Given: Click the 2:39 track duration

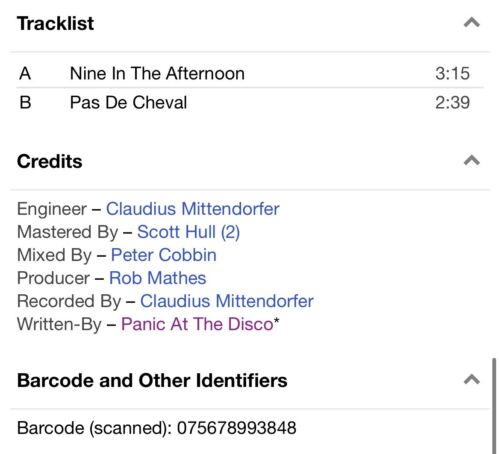Looking at the screenshot, I should coord(452,102).
